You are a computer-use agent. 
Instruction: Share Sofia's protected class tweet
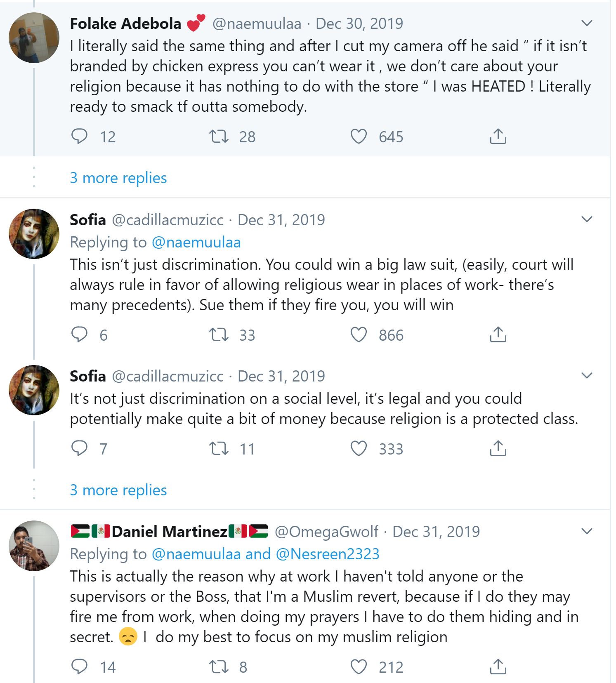(498, 448)
